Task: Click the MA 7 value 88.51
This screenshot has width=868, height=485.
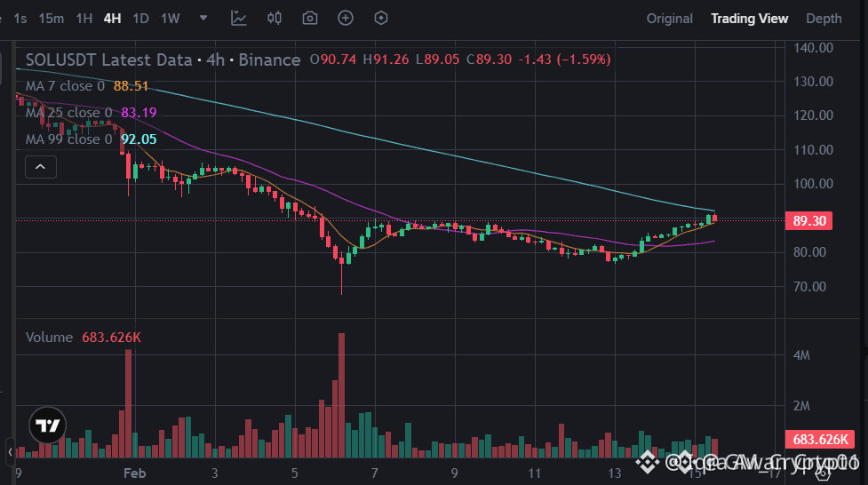Action: click(131, 86)
